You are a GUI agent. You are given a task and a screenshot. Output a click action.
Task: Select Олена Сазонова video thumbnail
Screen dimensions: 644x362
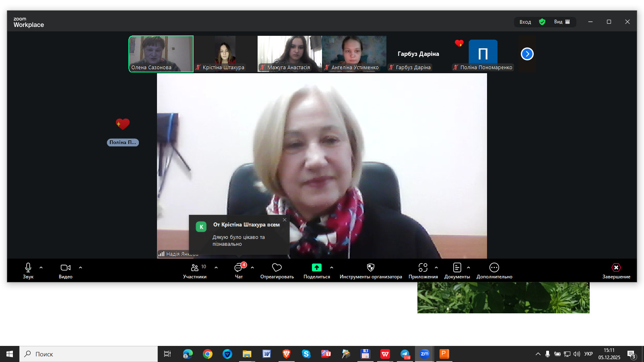pos(161,53)
